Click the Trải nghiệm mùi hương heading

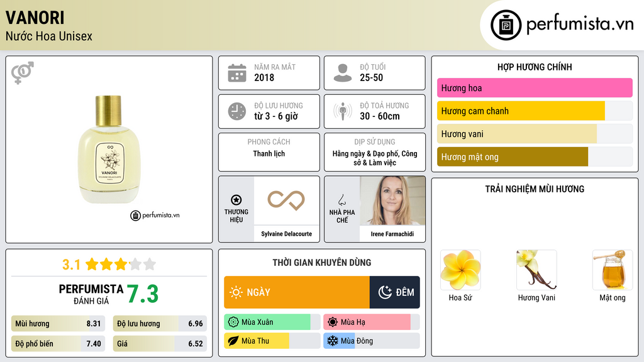(x=535, y=189)
